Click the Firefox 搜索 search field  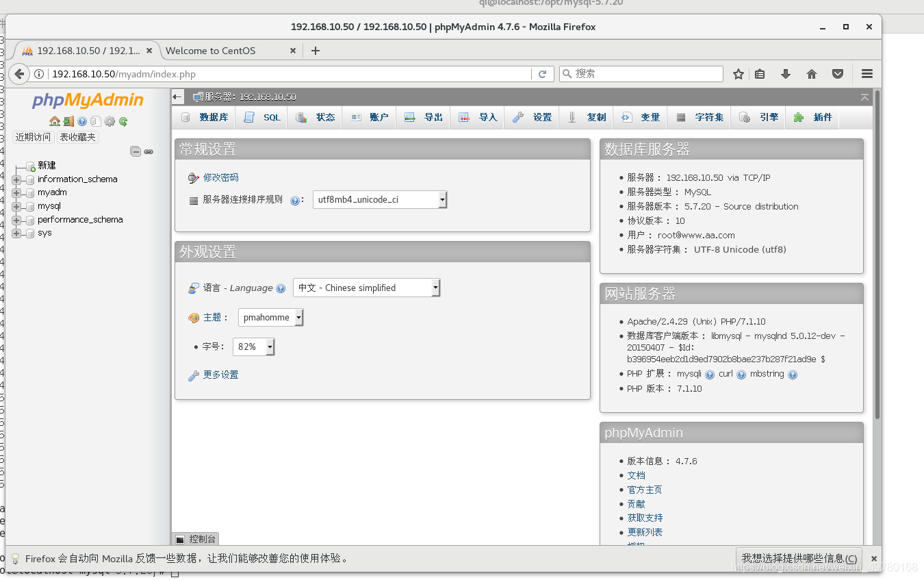pos(641,74)
